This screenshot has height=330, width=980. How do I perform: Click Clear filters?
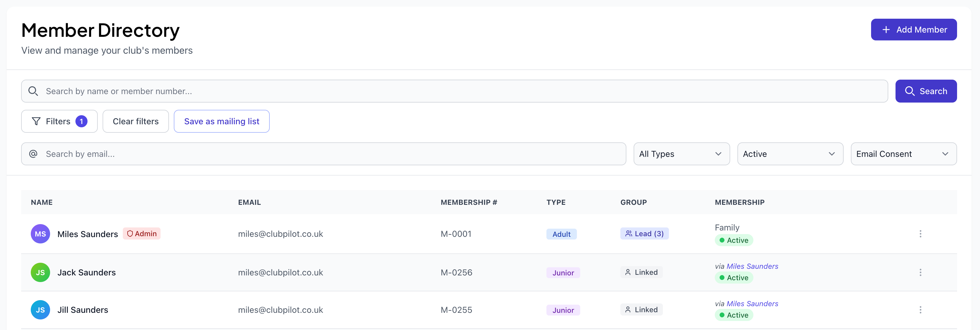coord(135,121)
